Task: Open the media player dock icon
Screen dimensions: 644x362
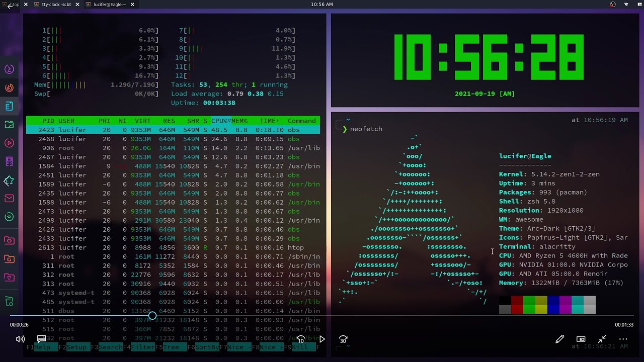Action: point(9,143)
